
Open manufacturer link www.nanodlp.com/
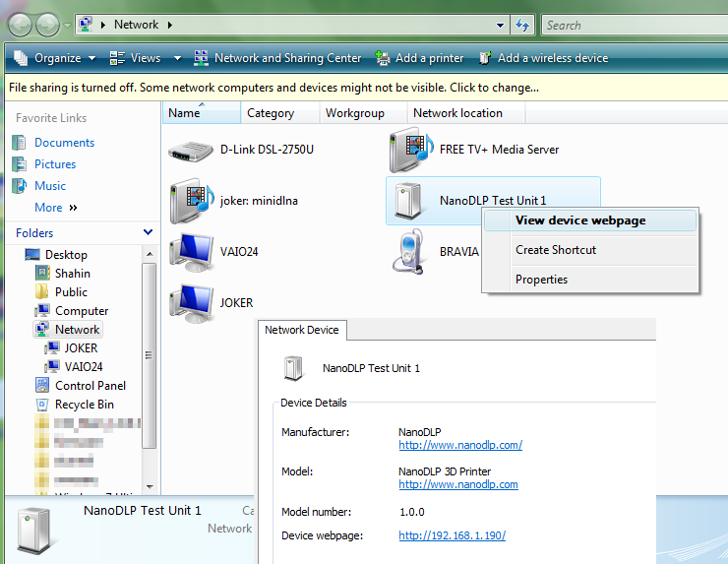[460, 445]
